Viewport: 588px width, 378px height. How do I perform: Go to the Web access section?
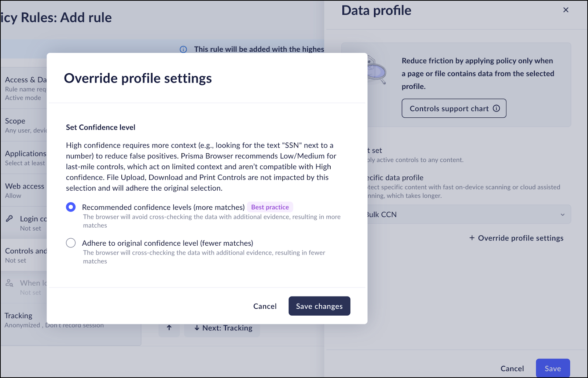(x=25, y=186)
